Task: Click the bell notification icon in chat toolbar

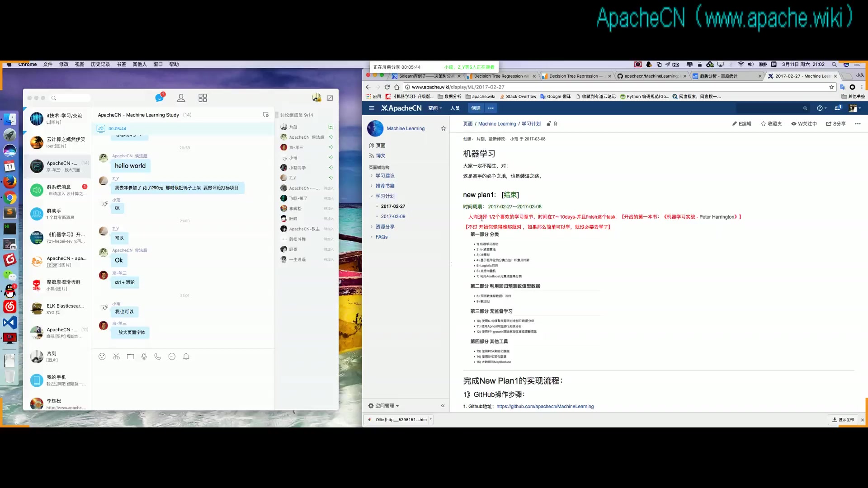Action: point(186,357)
